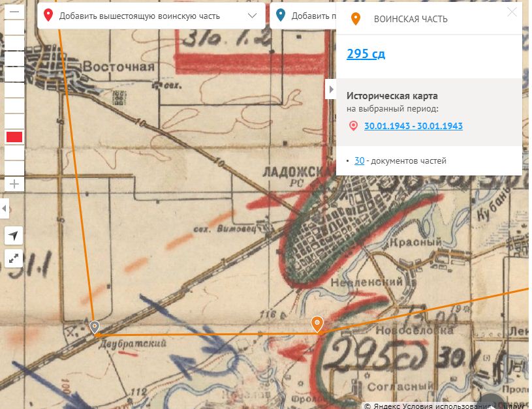Screen dimensions: 532x409
Task: Expand the left side panel arrow
Action: click(x=4, y=208)
